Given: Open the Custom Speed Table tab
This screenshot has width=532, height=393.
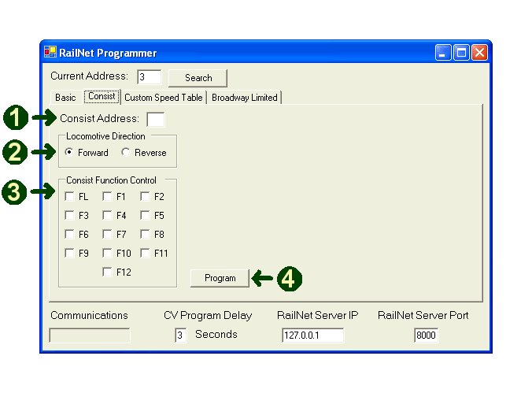Looking at the screenshot, I should click(x=164, y=98).
